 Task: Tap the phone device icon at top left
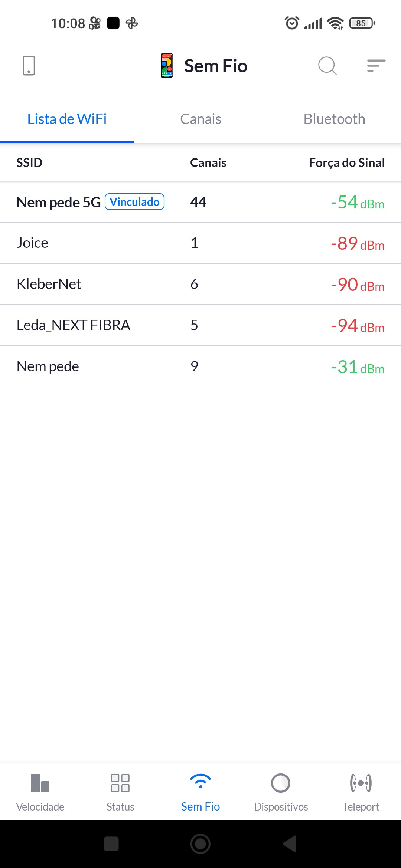click(29, 66)
